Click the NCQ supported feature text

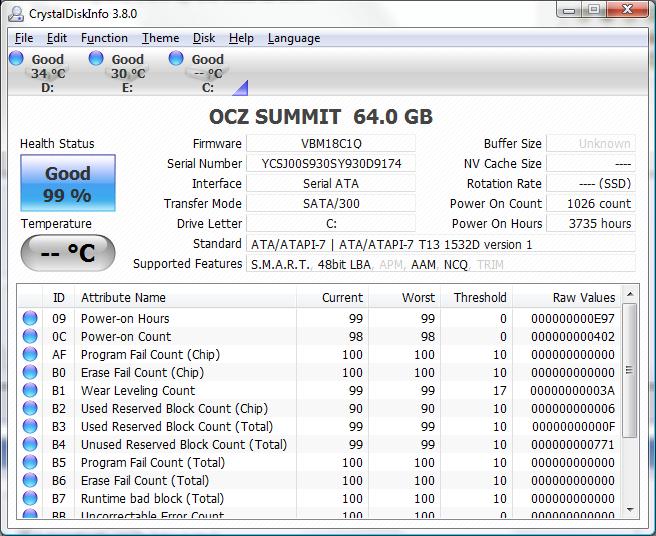455,264
